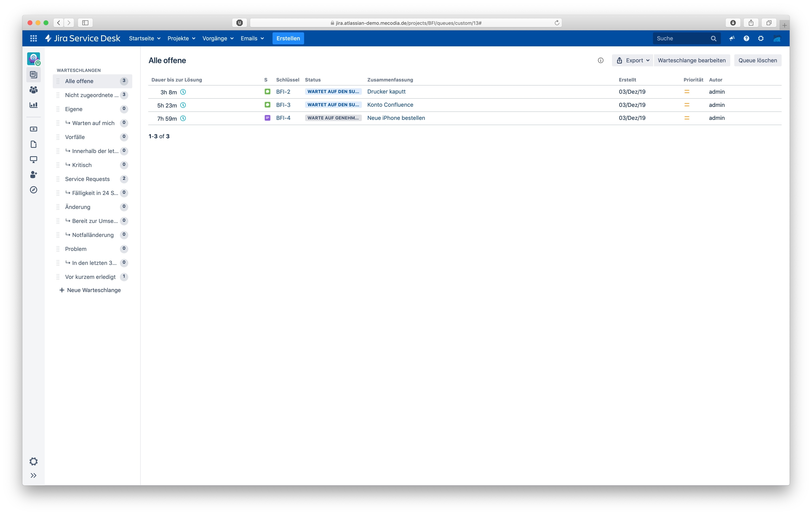The width and height of the screenshot is (812, 515).
Task: Click Queue löschen button
Action: tap(757, 60)
